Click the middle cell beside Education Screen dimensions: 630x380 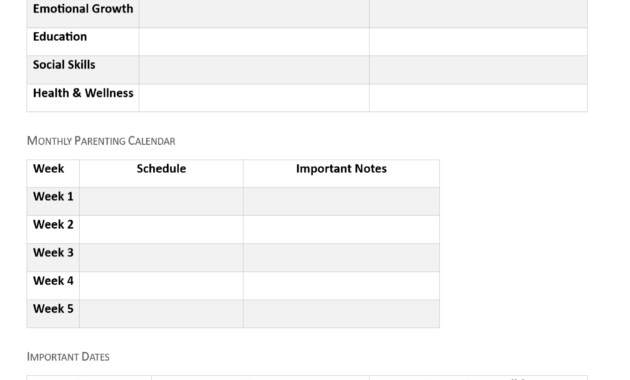click(254, 42)
